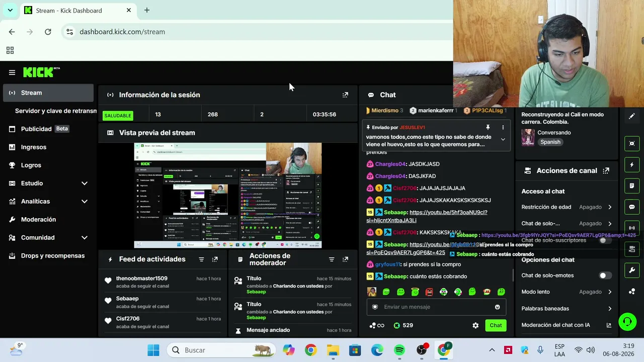Toggle the wrench icon in right rail
This screenshot has height=362, width=644.
click(x=632, y=270)
